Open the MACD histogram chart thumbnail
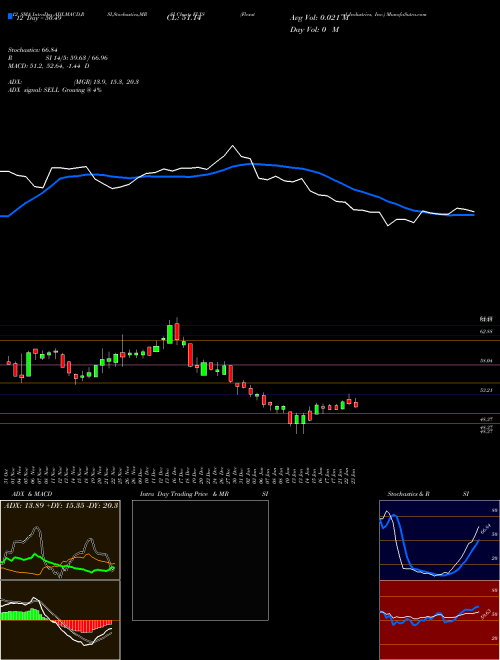 point(60,620)
